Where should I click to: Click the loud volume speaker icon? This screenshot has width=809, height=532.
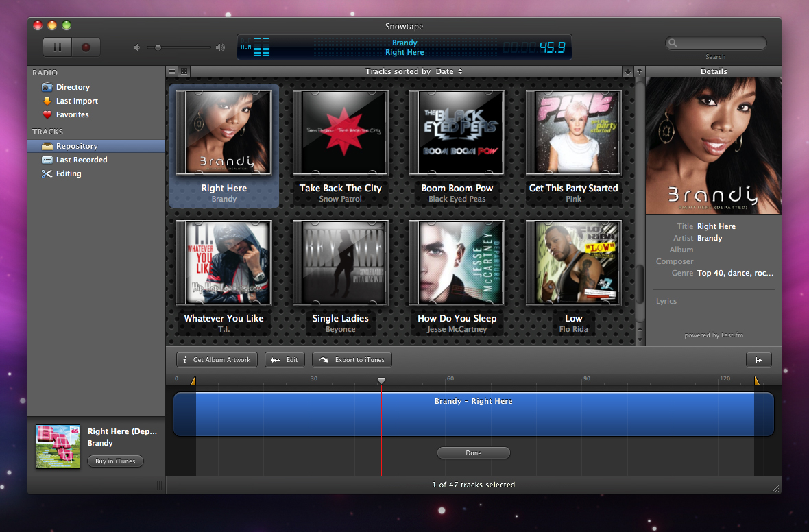pos(220,47)
